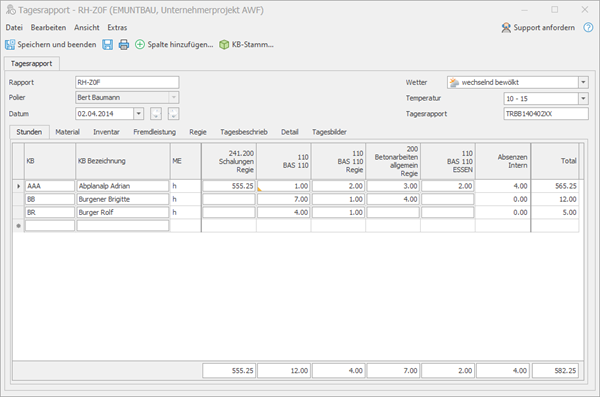Click Total value 565.25 for Abplanalp Adrian
The width and height of the screenshot is (600, 397).
[555, 186]
